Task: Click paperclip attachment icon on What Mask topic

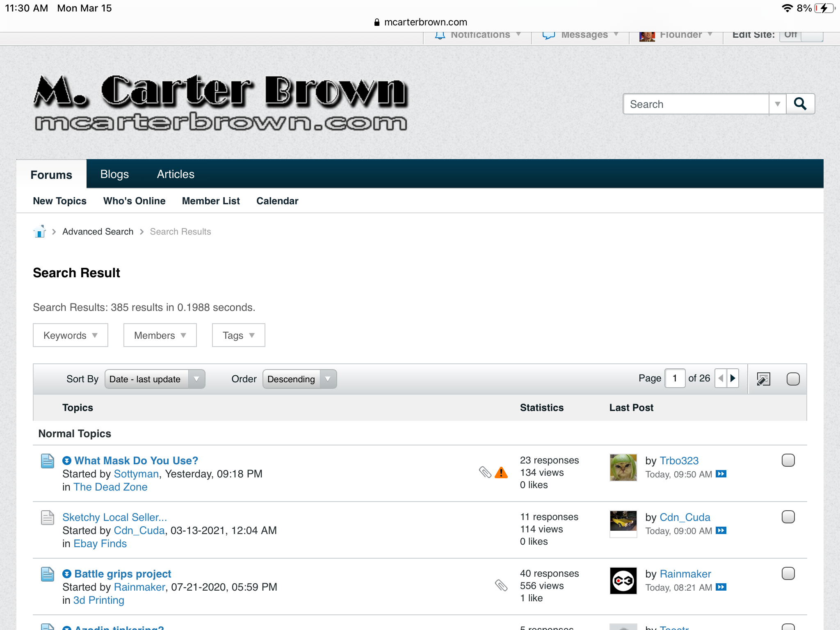Action: [x=485, y=472]
